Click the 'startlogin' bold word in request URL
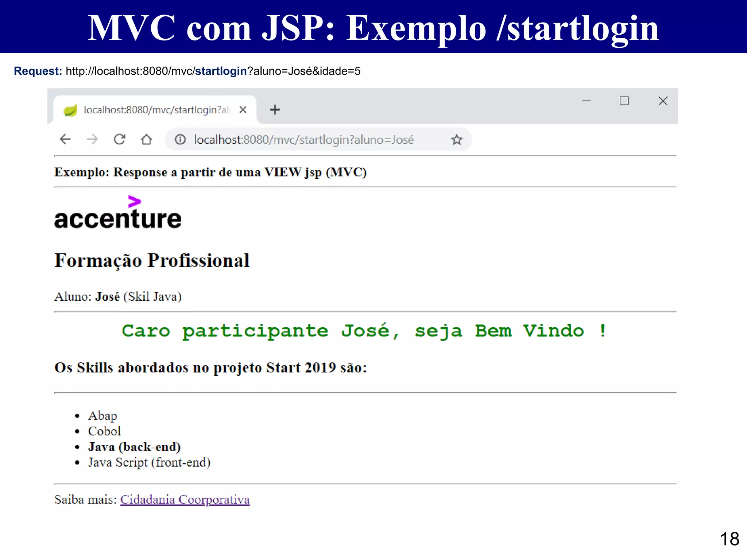 (221, 71)
